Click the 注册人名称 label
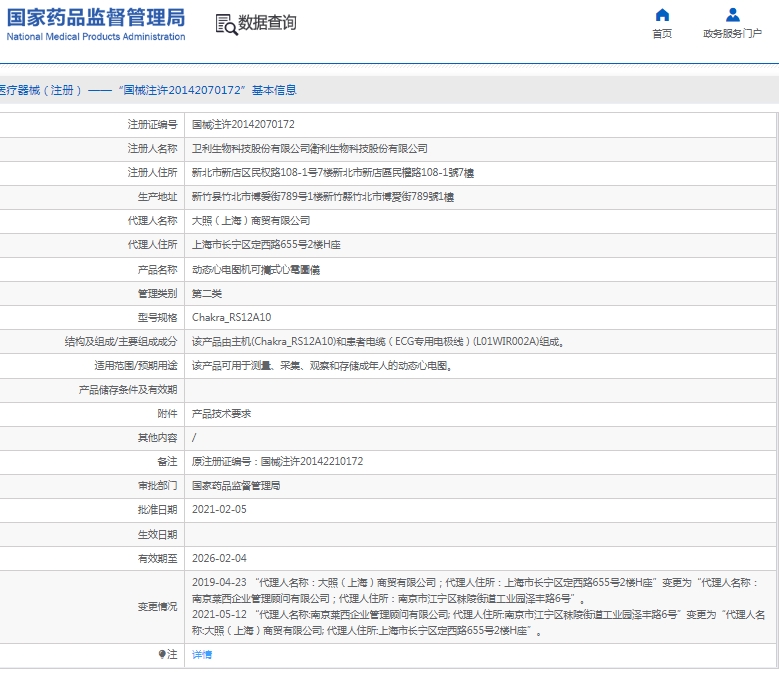 click(x=153, y=149)
